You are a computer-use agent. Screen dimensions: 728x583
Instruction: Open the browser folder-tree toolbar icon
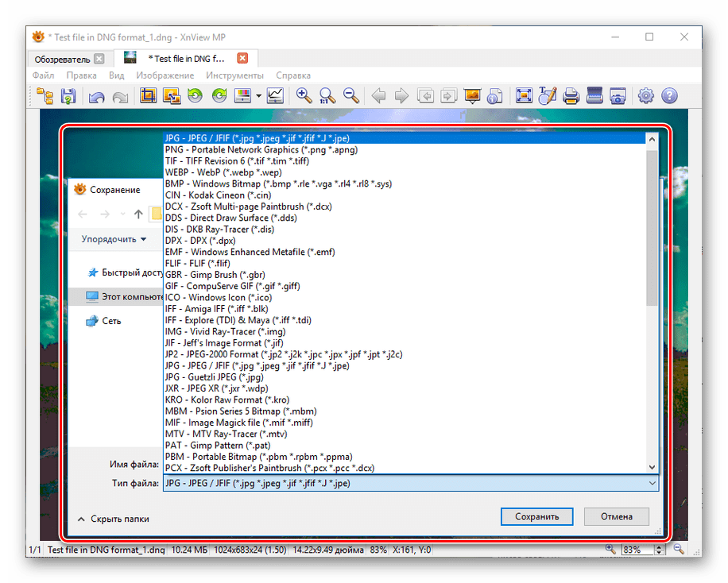45,96
